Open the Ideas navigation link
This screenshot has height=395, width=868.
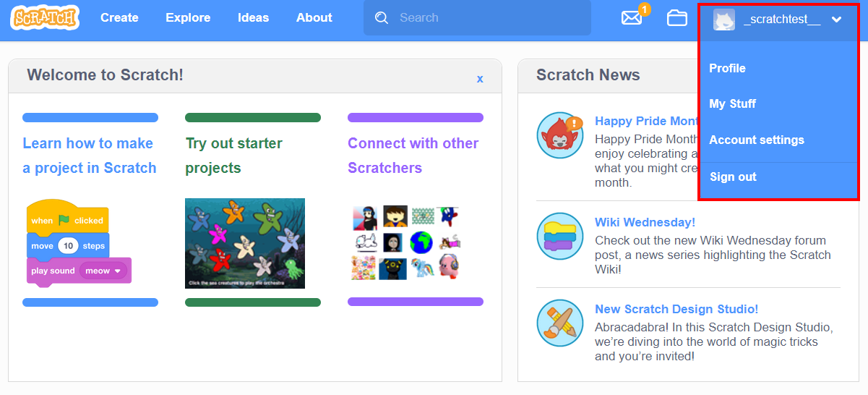coord(253,18)
